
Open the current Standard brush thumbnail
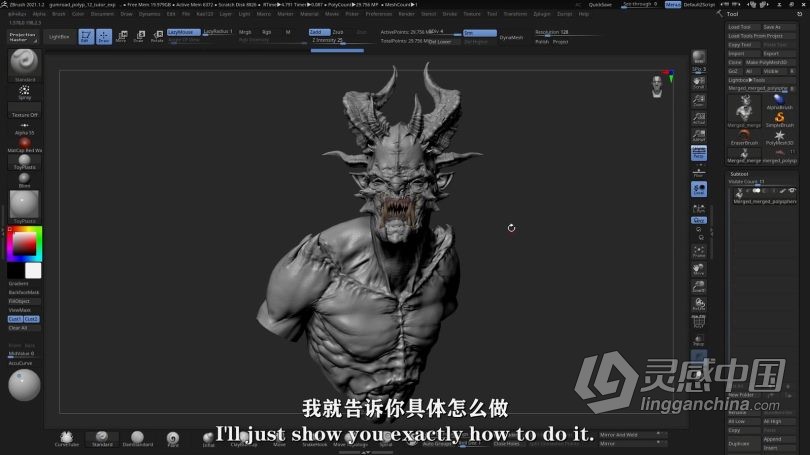(24, 64)
